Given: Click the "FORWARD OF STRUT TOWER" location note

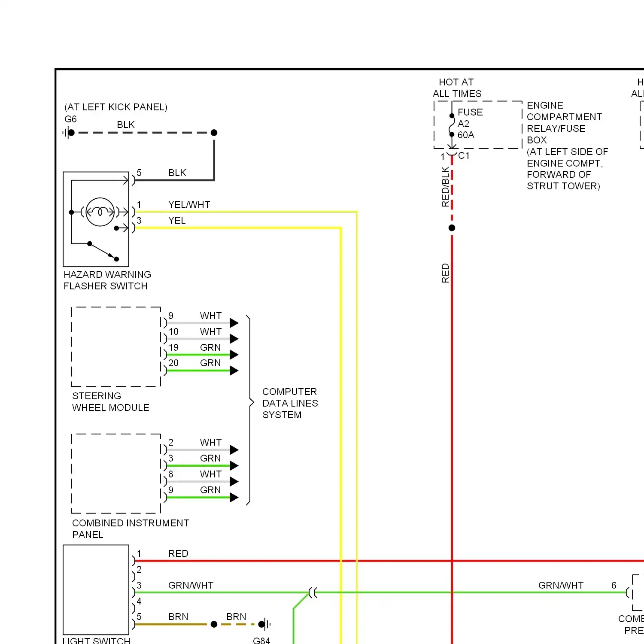Looking at the screenshot, I should pos(563,180).
